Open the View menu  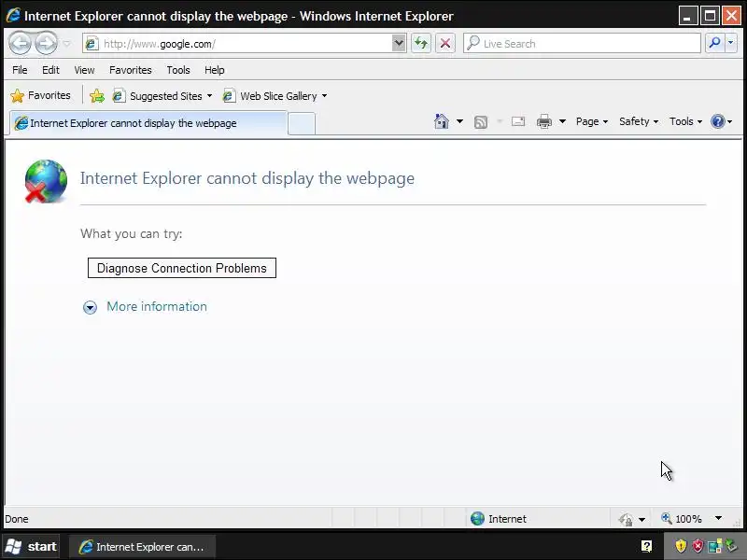(84, 70)
